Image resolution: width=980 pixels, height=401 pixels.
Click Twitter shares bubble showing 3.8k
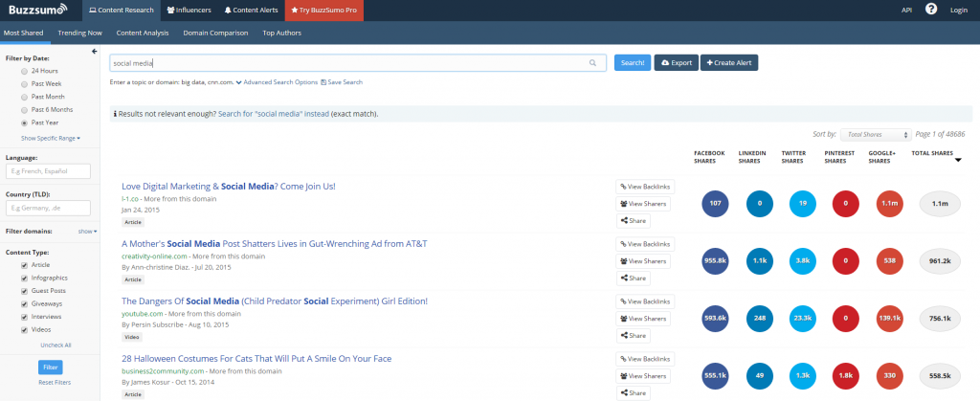pos(803,261)
